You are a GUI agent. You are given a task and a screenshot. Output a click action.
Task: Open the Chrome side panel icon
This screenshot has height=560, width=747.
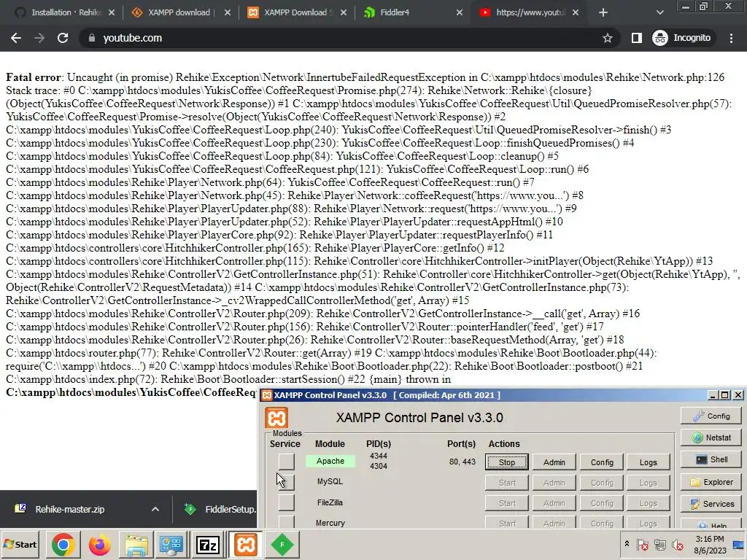coord(636,38)
